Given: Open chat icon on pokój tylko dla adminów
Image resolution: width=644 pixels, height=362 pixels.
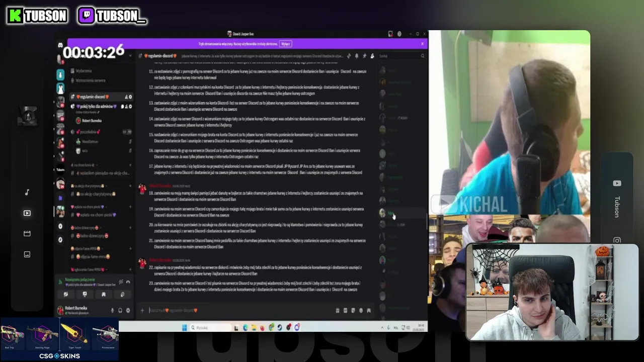Looking at the screenshot, I should tap(122, 107).
